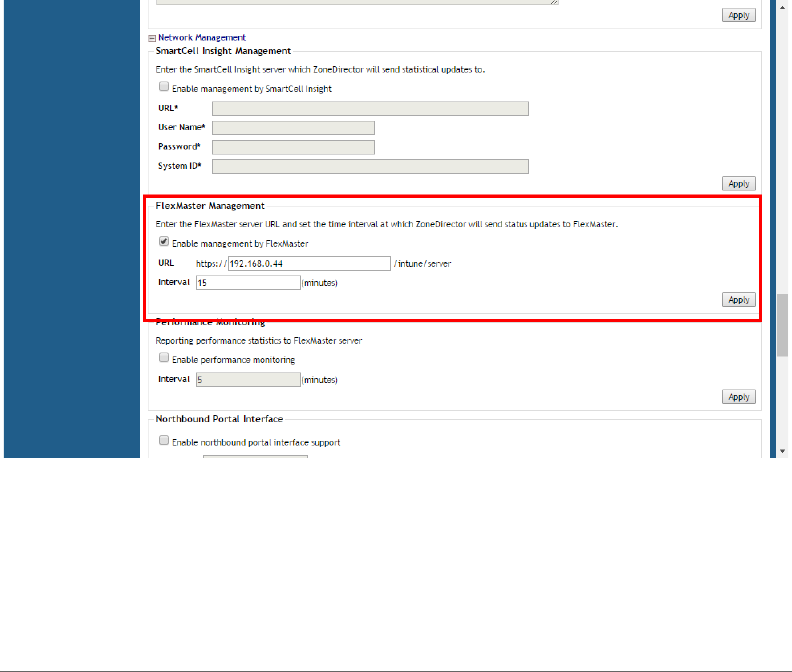Click the SmartCell User Name field

point(293,128)
